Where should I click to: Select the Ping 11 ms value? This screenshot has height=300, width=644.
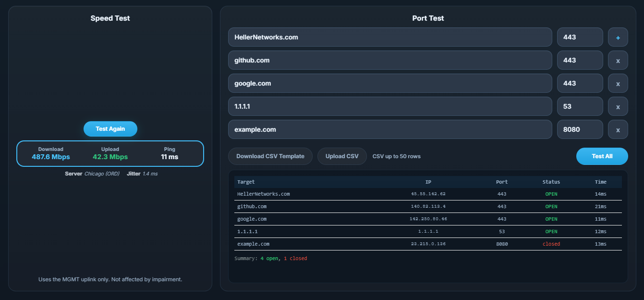pos(170,157)
